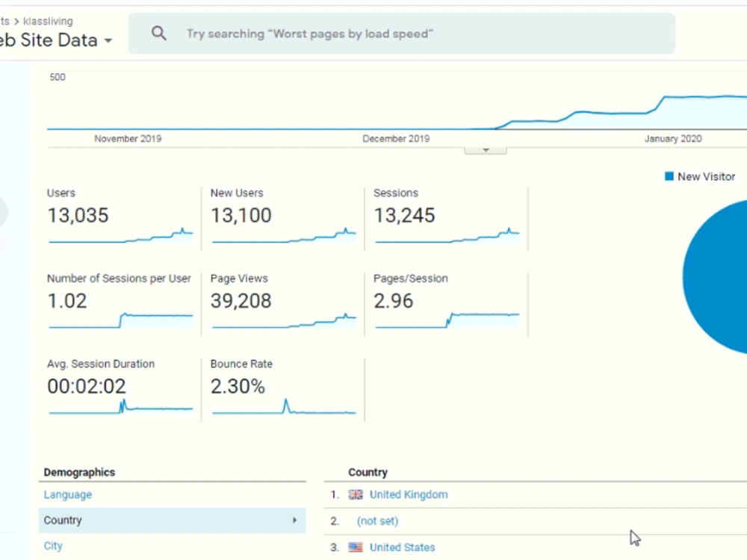Click the United Kingdom flag icon
747x560 pixels.
tap(356, 495)
